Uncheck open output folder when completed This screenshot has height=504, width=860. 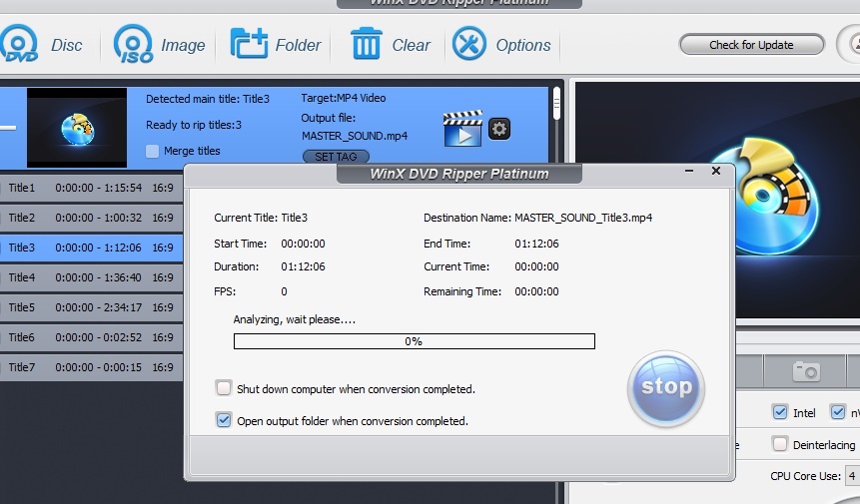click(x=224, y=420)
